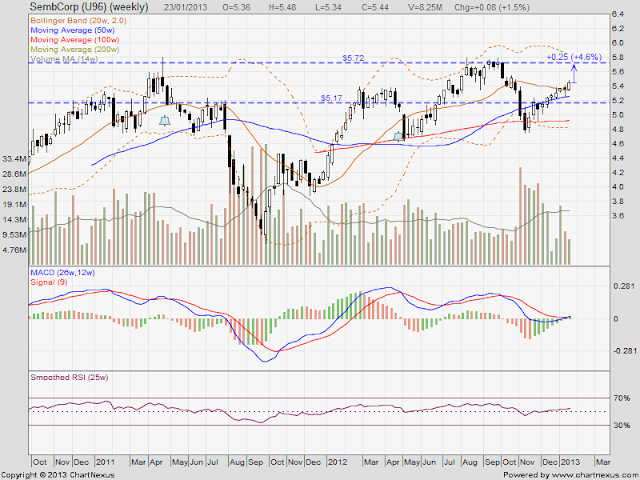Screen dimensions: 640x480
Task: Click the date 23/01/2013 in the header
Action: tap(185, 7)
